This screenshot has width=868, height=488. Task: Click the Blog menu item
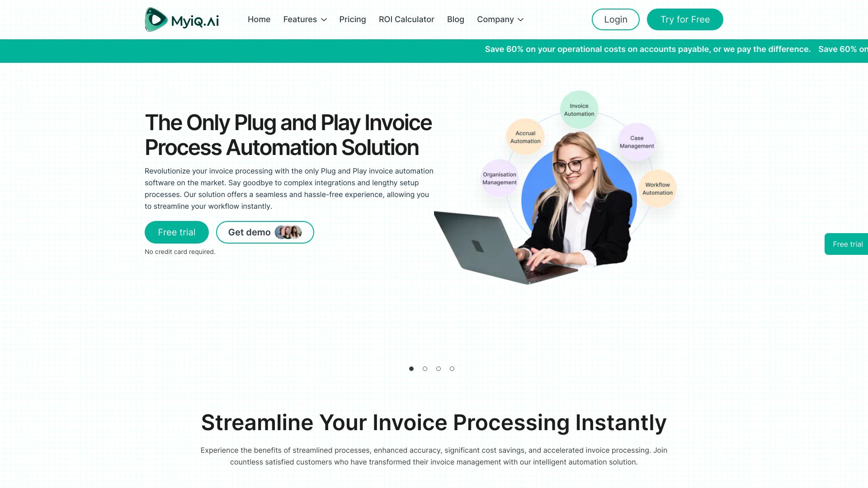pos(455,19)
